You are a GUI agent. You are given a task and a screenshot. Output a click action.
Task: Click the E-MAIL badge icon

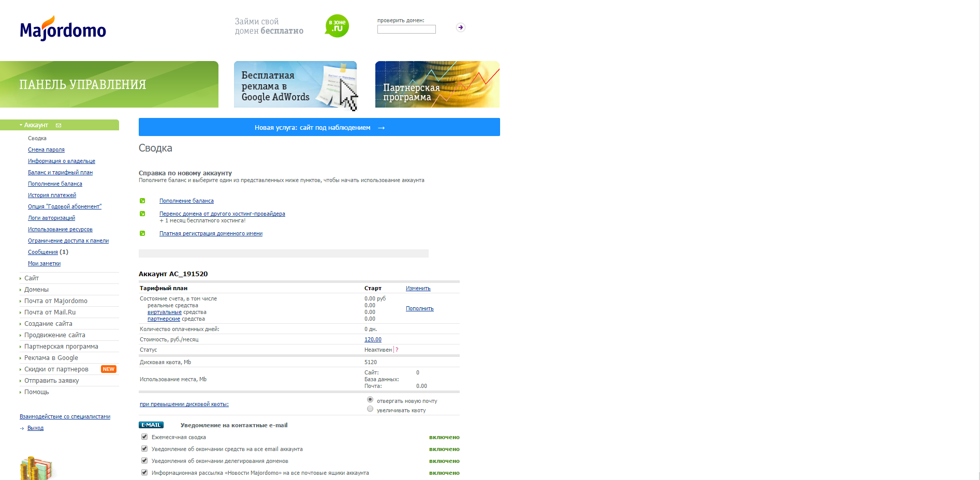pos(151,425)
